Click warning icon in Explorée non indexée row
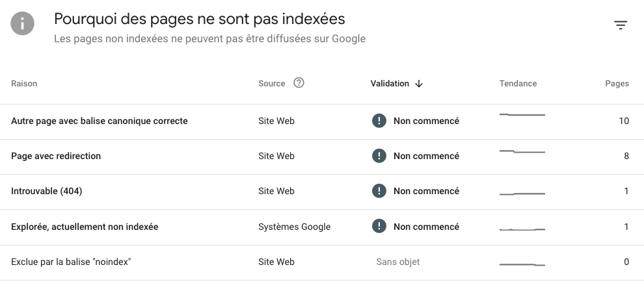 click(x=379, y=226)
